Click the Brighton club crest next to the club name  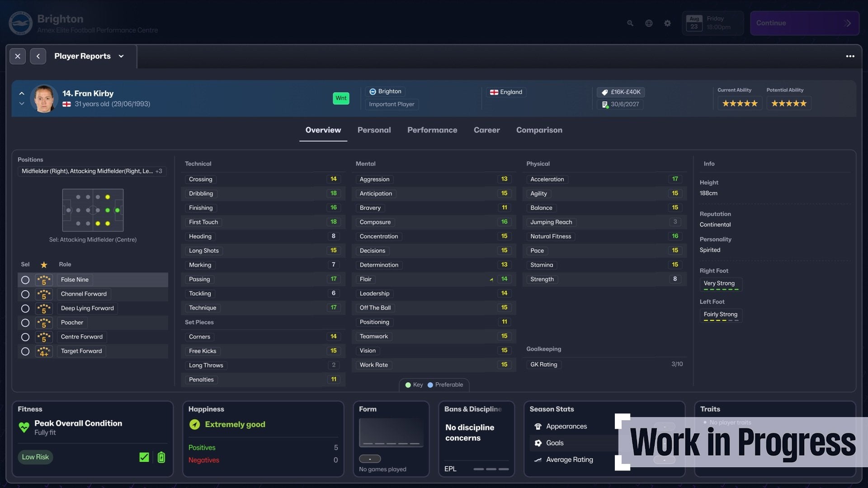point(372,91)
